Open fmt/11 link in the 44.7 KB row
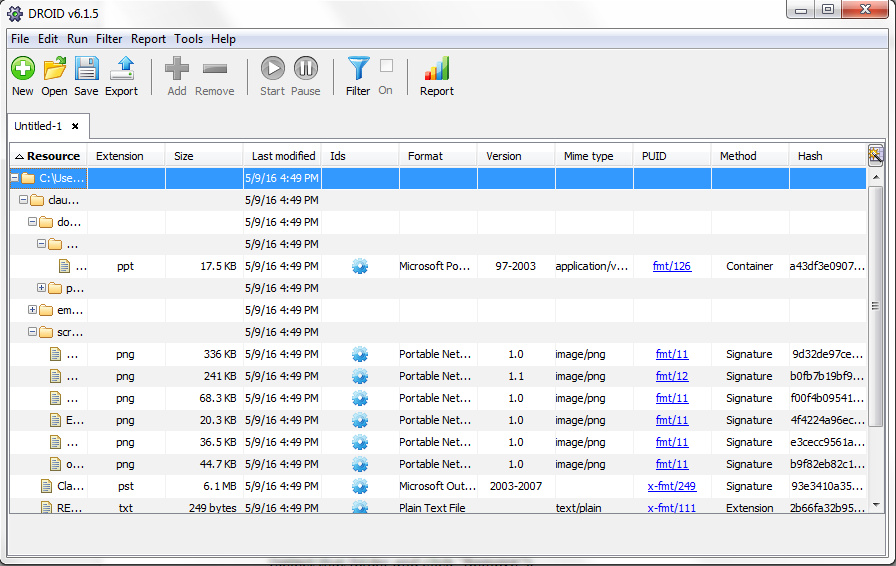This screenshot has height=566, width=896. [672, 464]
